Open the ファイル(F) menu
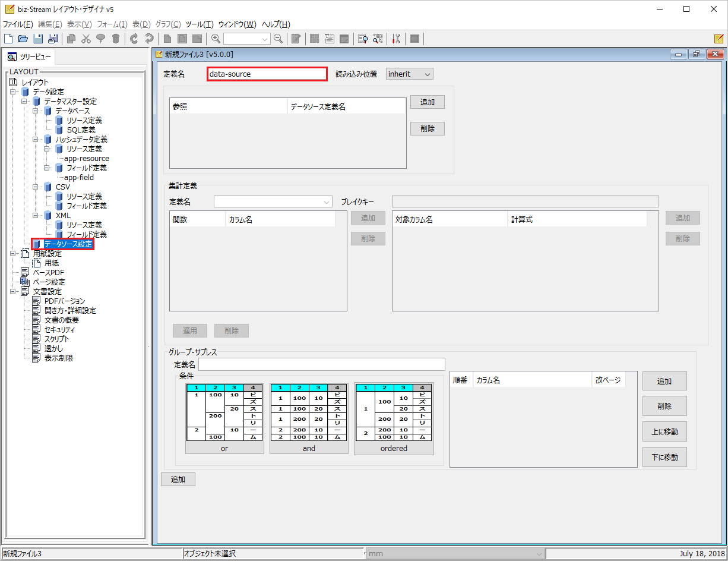Screen dimensions: 728x561 (18, 24)
